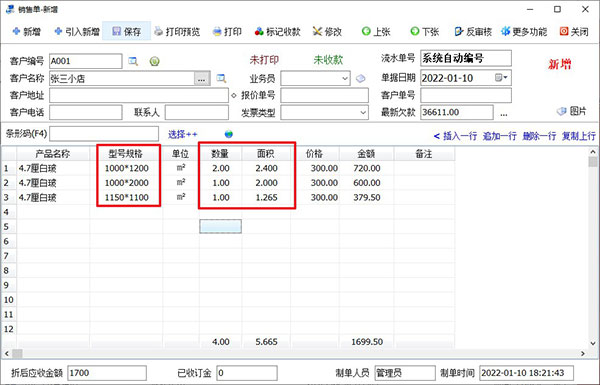
Task: Click the 客户电话 input field
Action: [x=86, y=113]
